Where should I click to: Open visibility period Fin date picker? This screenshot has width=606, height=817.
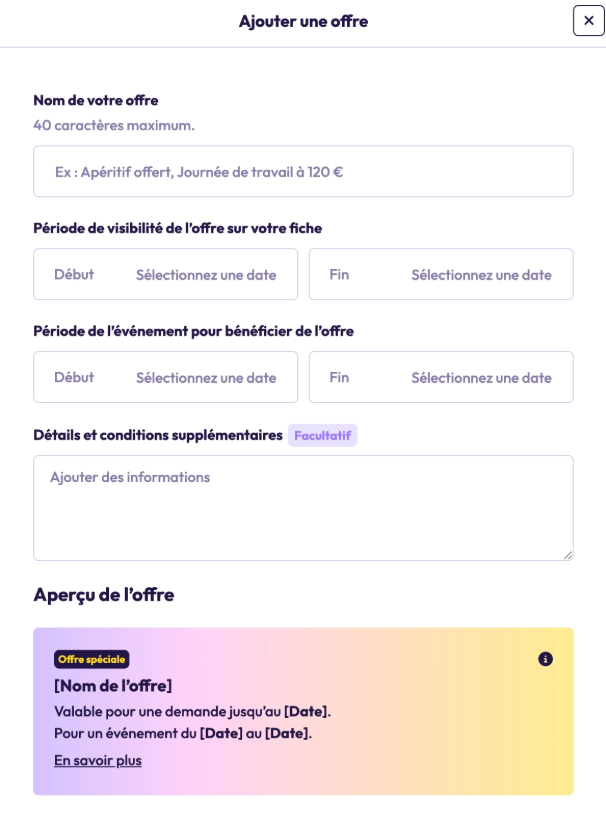click(x=441, y=274)
